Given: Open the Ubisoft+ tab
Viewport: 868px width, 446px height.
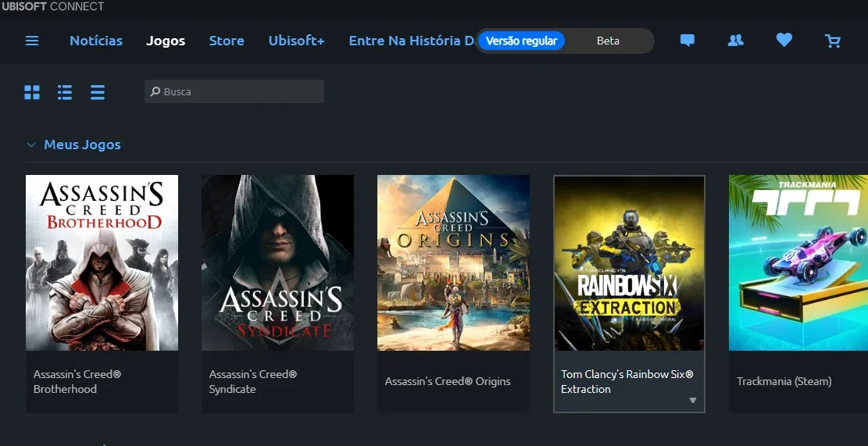Looking at the screenshot, I should click(x=296, y=41).
